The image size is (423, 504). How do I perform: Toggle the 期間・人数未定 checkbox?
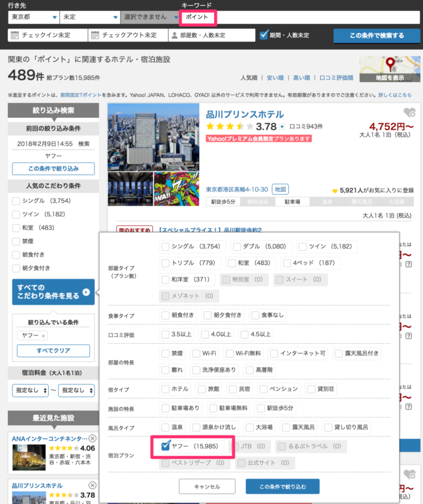264,35
